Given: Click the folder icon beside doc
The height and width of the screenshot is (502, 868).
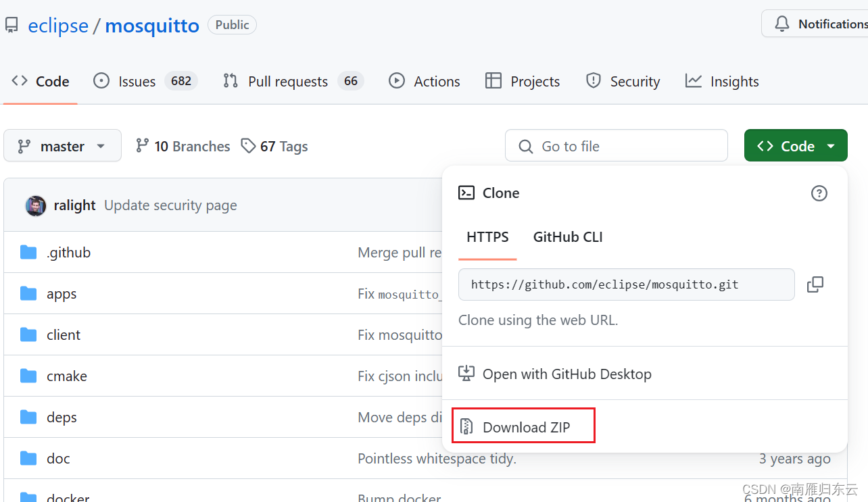Looking at the screenshot, I should tap(28, 458).
